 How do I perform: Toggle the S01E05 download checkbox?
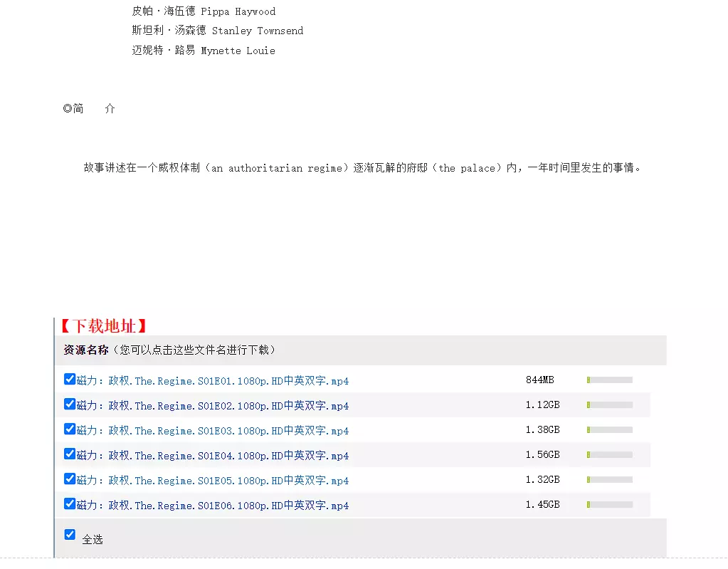(69, 479)
